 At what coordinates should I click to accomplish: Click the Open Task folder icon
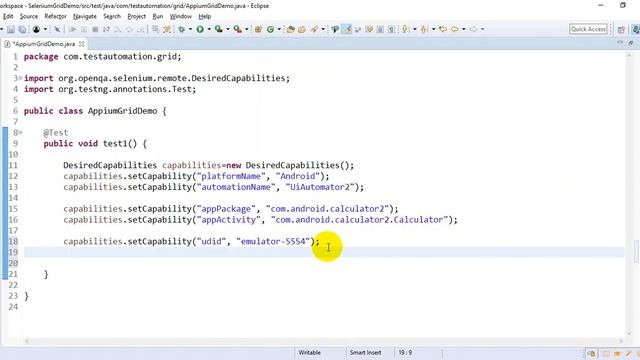[302, 29]
